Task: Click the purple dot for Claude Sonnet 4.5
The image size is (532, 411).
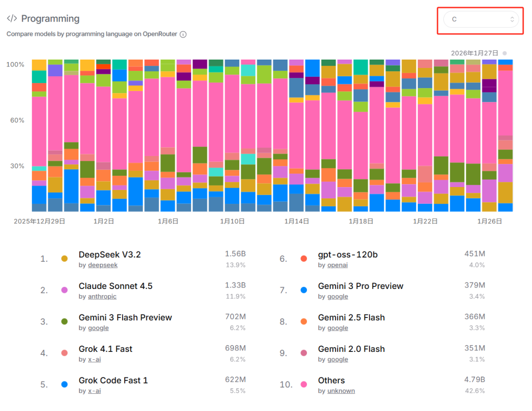Action: click(x=65, y=290)
